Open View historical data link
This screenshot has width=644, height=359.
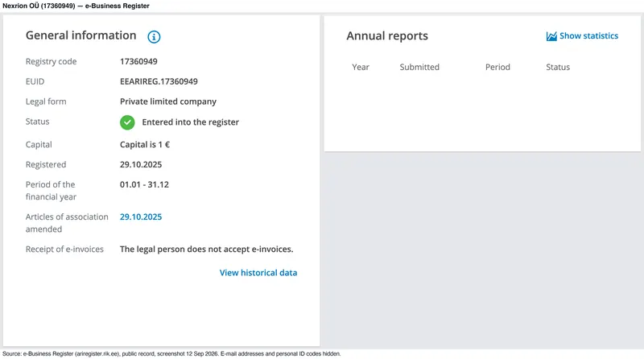point(258,273)
